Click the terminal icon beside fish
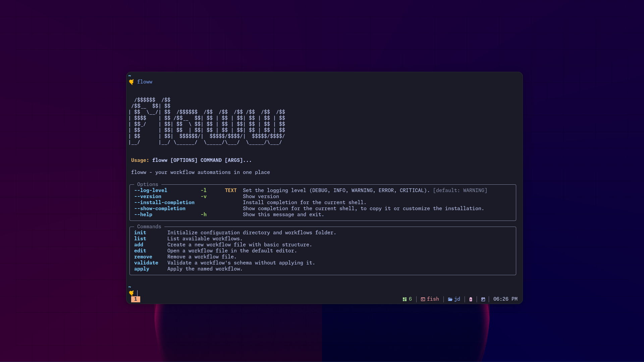This screenshot has width=644, height=362. (423, 299)
